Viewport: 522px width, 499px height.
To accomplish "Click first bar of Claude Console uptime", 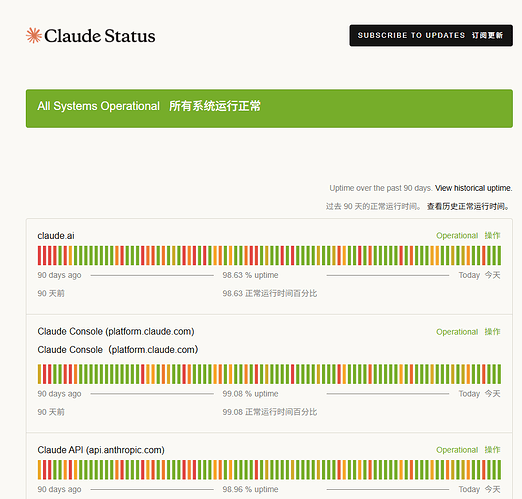I will (x=39, y=374).
